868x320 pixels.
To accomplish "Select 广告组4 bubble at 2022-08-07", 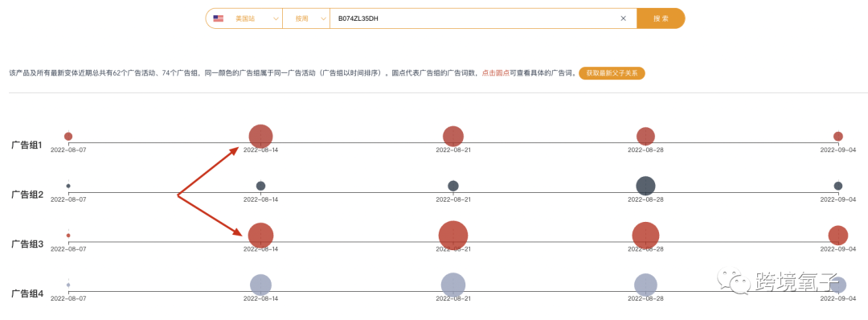I will pyautogui.click(x=68, y=285).
